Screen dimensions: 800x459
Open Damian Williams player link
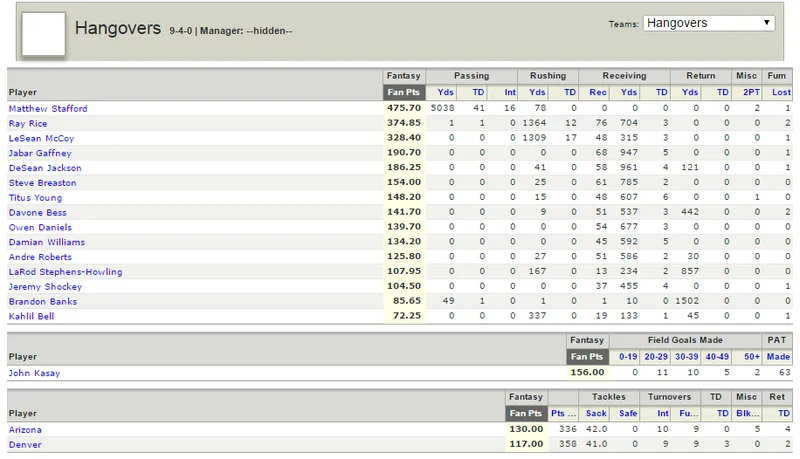click(x=46, y=242)
